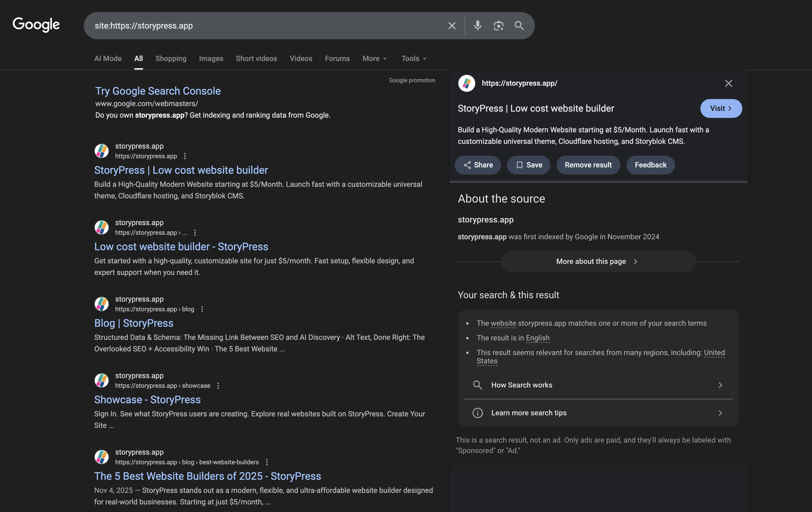
Task: Expand the Tools dropdown
Action: pos(414,59)
